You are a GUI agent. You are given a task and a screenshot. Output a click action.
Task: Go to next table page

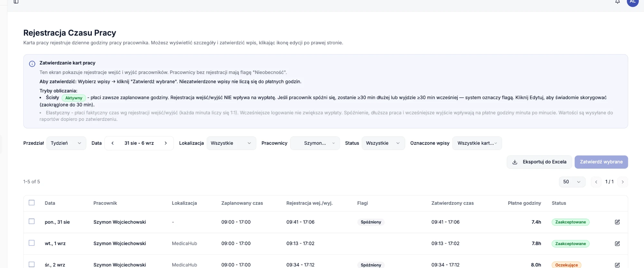pos(623,182)
